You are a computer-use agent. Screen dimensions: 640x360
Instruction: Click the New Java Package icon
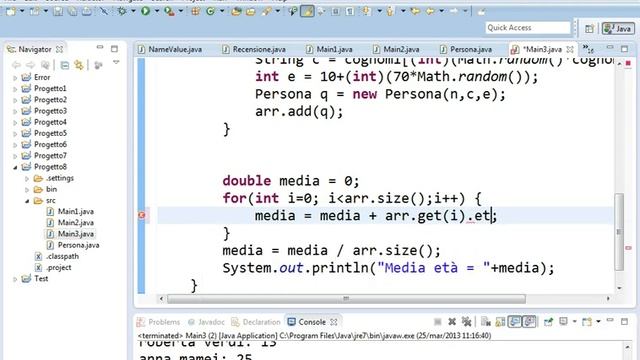[196, 11]
